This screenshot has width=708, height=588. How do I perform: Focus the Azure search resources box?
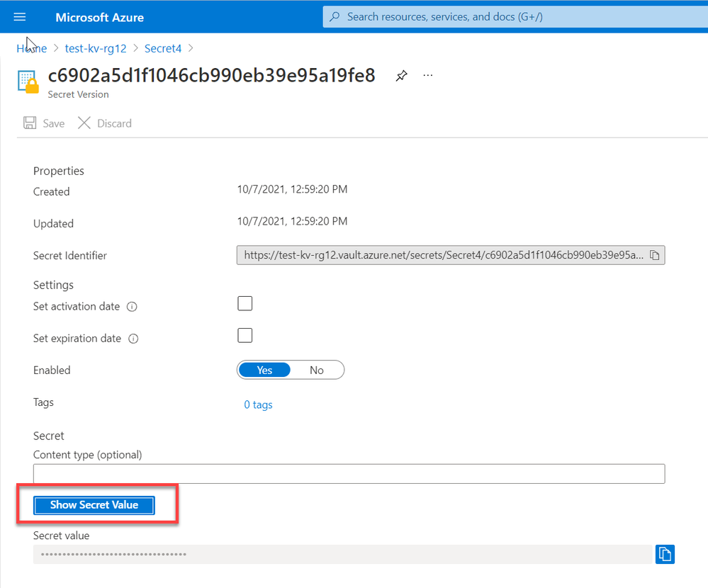(515, 17)
